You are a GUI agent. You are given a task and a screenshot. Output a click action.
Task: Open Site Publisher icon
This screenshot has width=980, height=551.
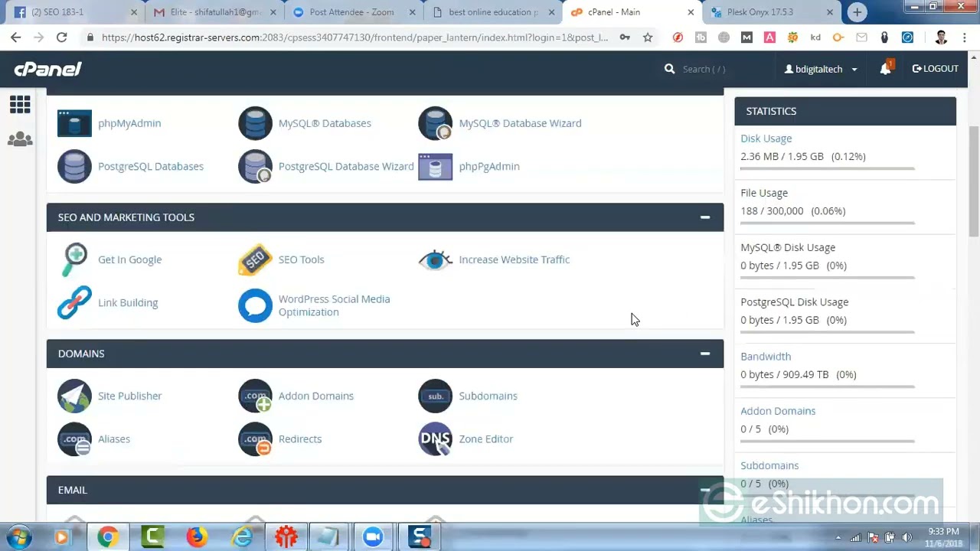coord(74,396)
